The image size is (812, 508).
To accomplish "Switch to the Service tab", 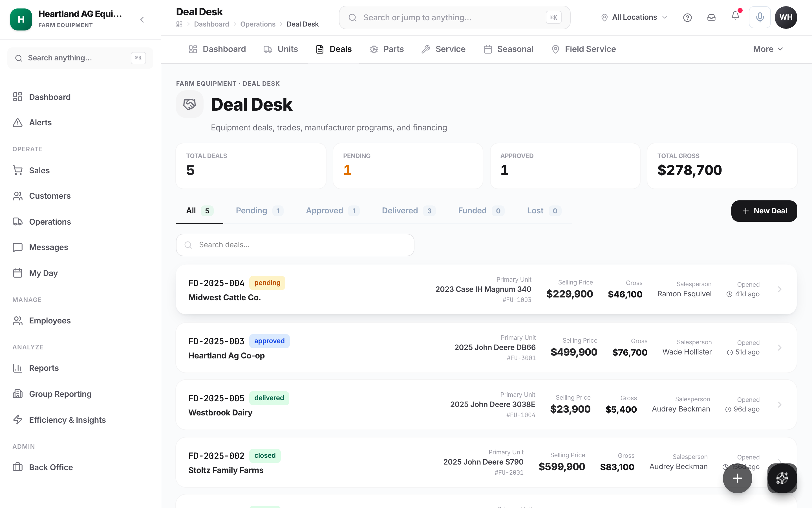I will coord(443,49).
